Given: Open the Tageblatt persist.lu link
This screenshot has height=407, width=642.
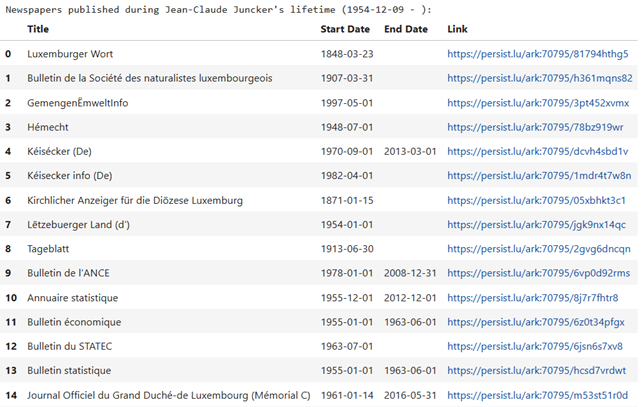Looking at the screenshot, I should pyautogui.click(x=538, y=249).
